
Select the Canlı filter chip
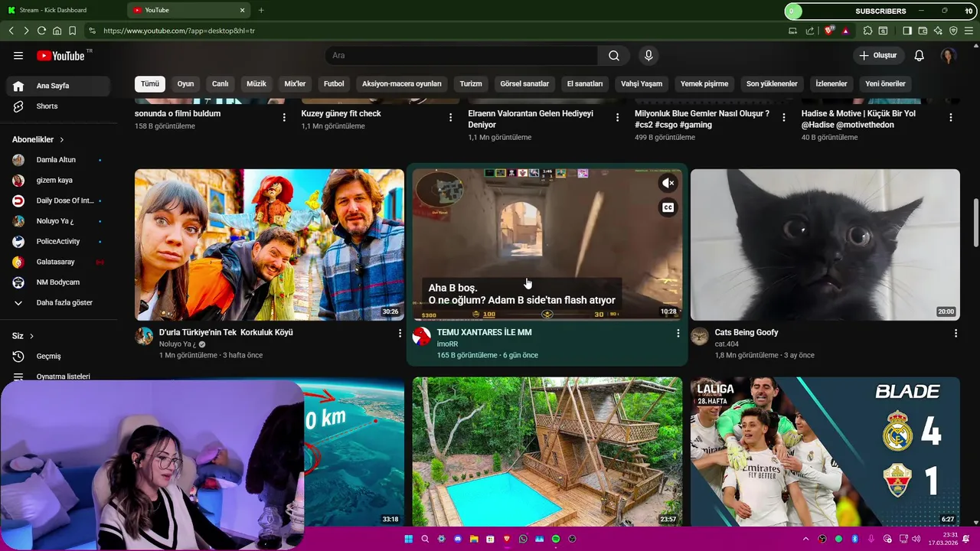pos(220,83)
